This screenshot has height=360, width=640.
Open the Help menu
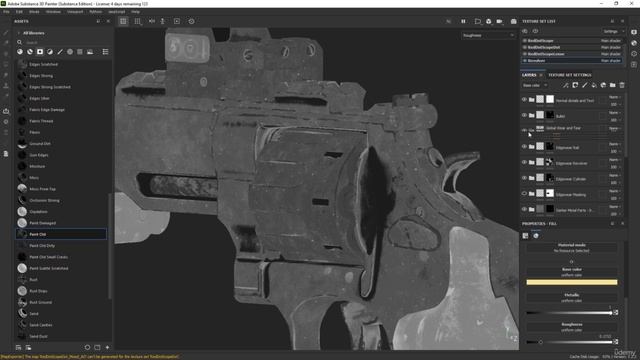[x=135, y=12]
